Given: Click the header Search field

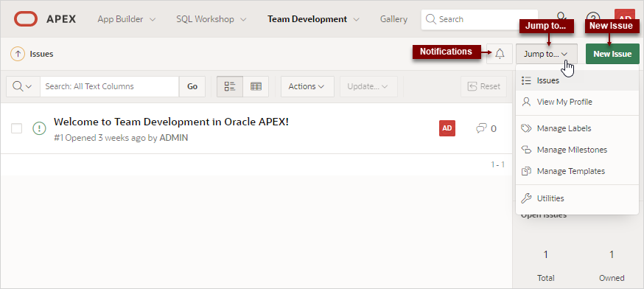Looking at the screenshot, I should pyautogui.click(x=479, y=19).
